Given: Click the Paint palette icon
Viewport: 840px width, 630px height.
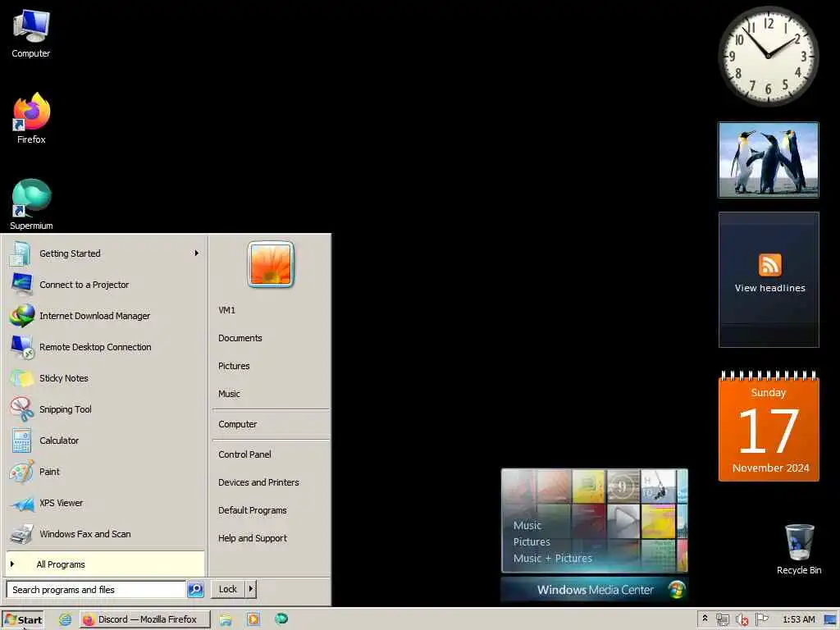Looking at the screenshot, I should click(22, 472).
